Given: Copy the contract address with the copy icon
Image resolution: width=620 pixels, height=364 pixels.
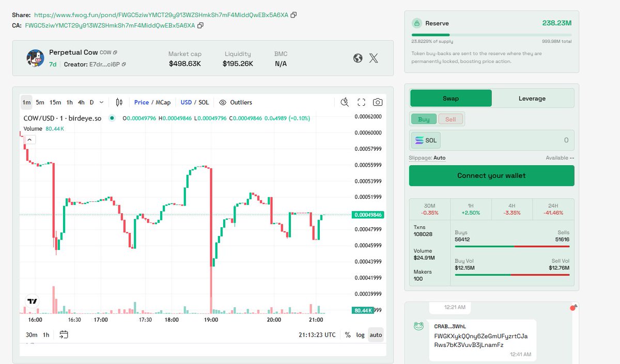Looking at the screenshot, I should [200, 24].
